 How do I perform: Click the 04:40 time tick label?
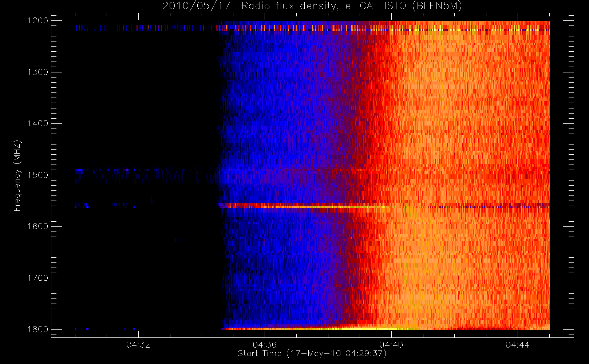coord(391,345)
